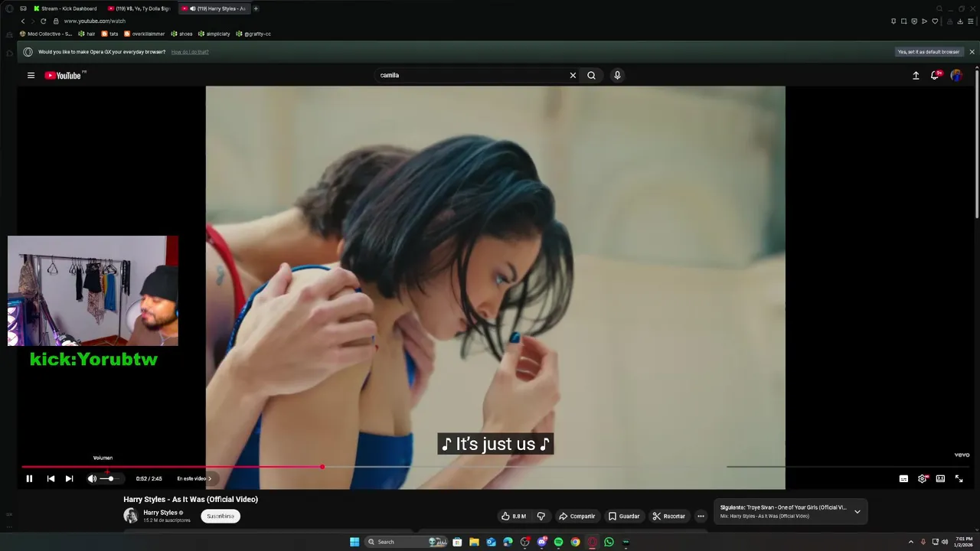980x551 pixels.
Task: Open YouTube notifications bell
Action: point(935,75)
